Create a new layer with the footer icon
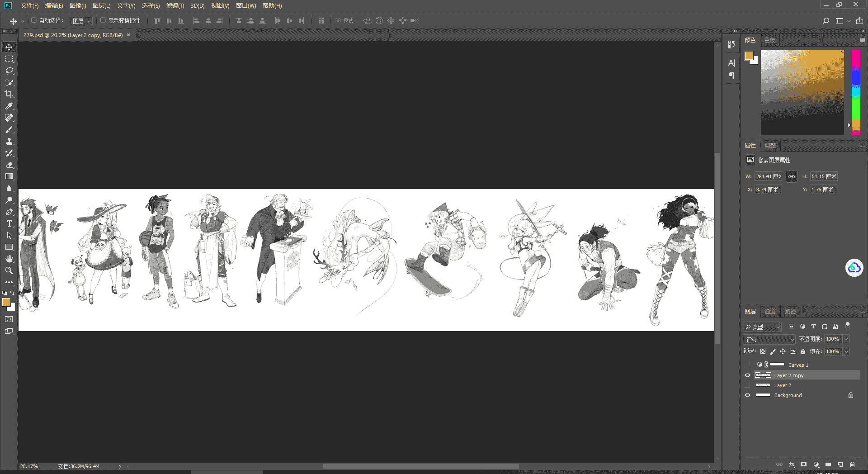The height and width of the screenshot is (474, 868). [840, 465]
